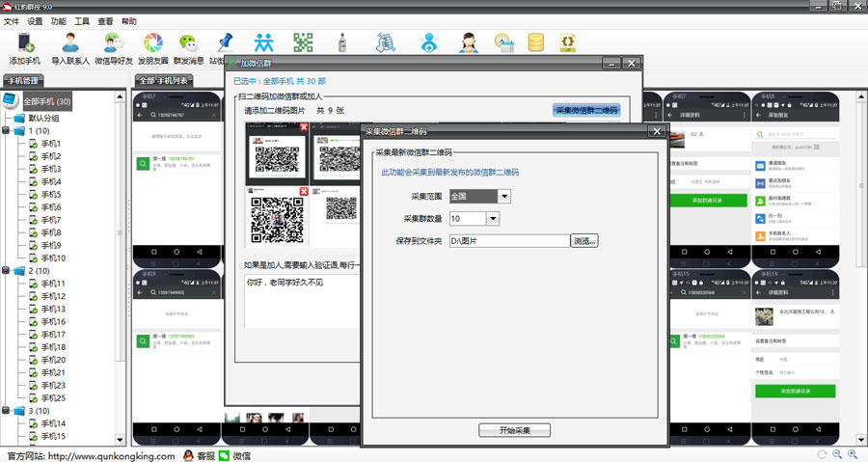
Task: Click the 客服 QQ penguin icon
Action: [x=188, y=455]
